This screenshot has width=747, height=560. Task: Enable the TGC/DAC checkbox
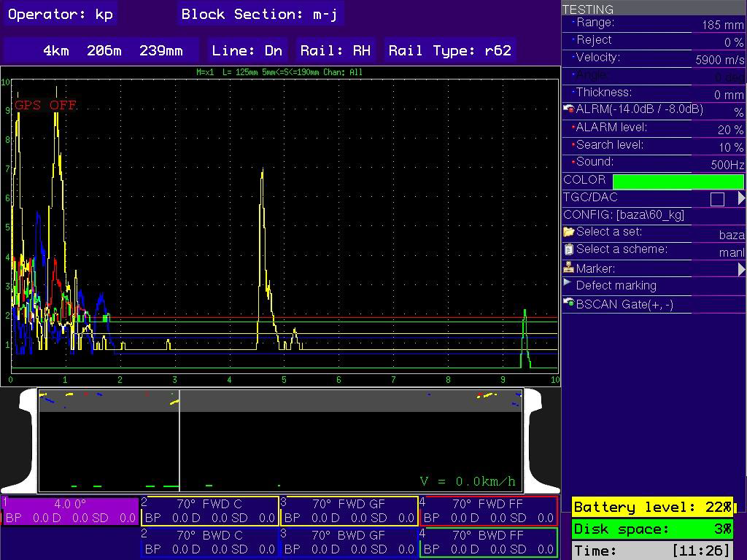click(717, 199)
